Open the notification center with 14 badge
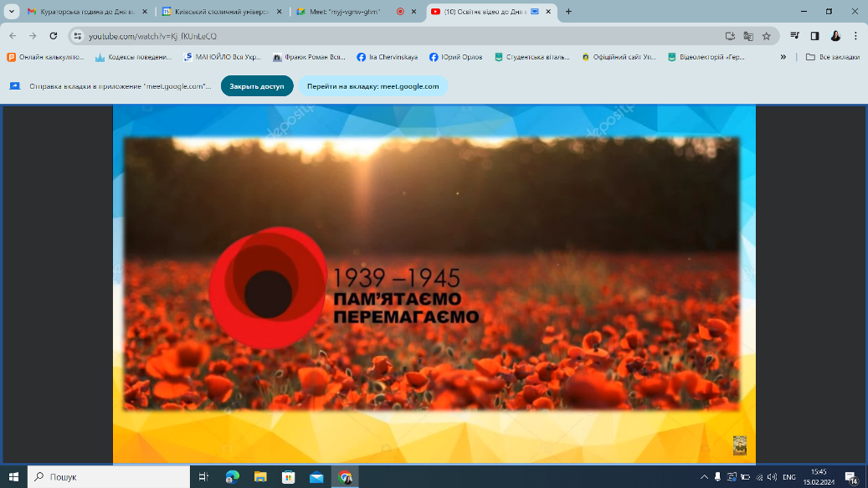 click(x=852, y=476)
